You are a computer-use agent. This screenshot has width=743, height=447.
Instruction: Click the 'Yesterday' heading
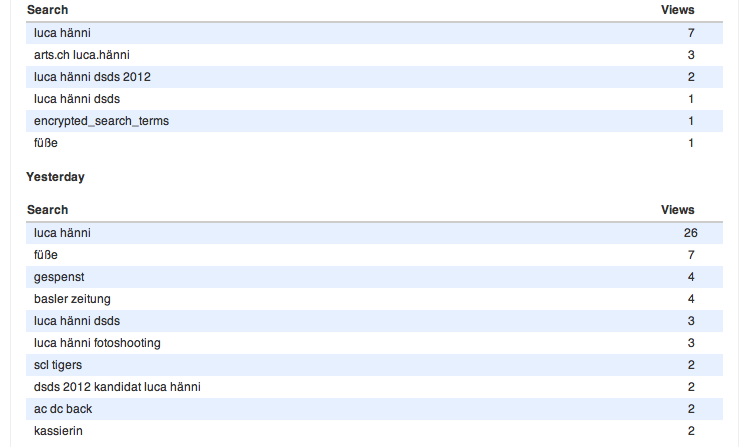pos(55,177)
